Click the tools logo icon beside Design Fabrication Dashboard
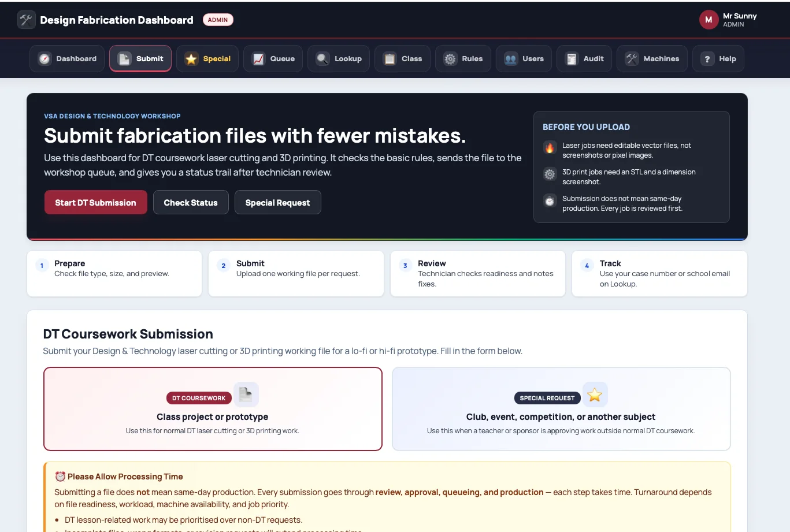Image resolution: width=790 pixels, height=532 pixels. [27, 20]
